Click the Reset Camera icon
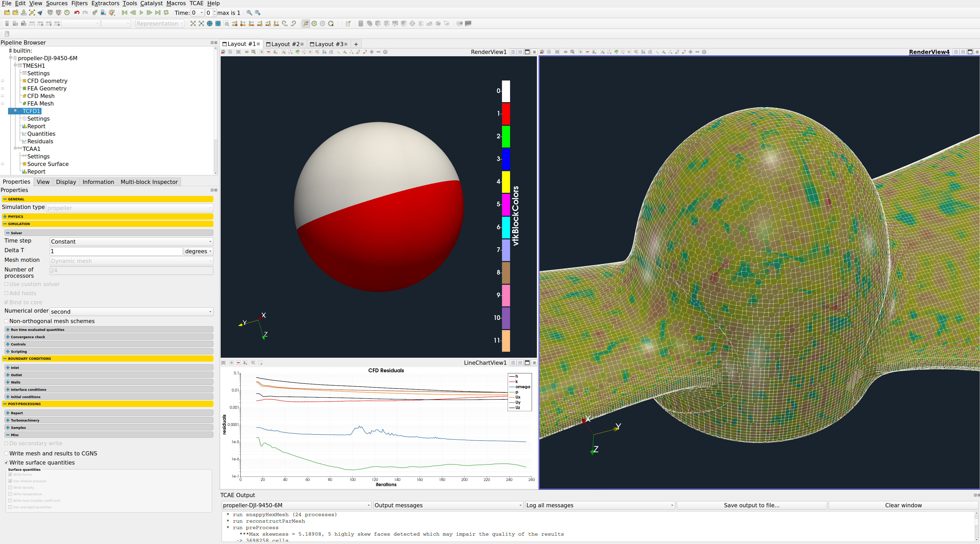Viewport: 980px width, 544px height. 193,24
